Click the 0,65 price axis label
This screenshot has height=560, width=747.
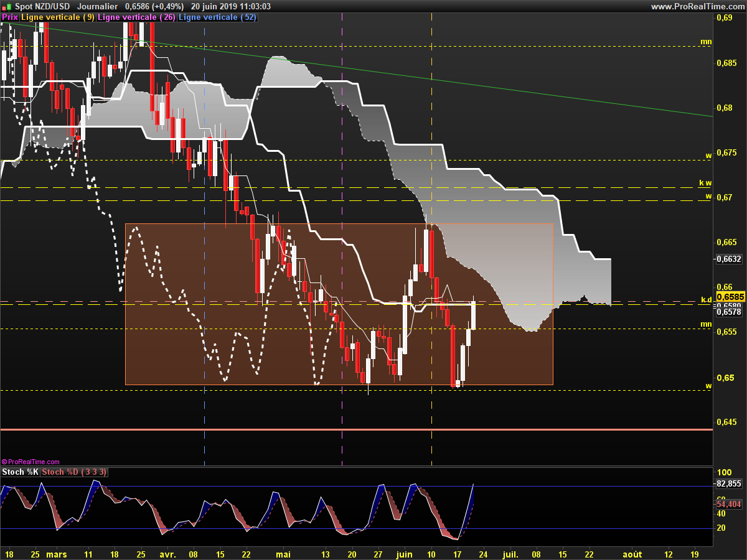point(724,378)
